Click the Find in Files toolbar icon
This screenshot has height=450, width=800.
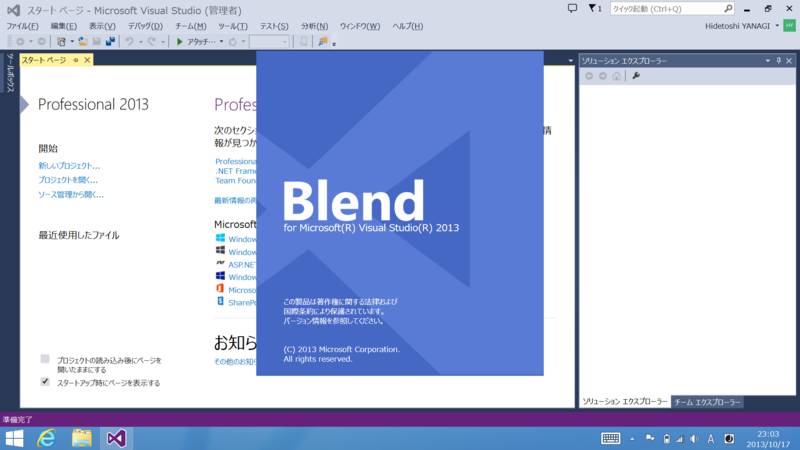(322, 42)
